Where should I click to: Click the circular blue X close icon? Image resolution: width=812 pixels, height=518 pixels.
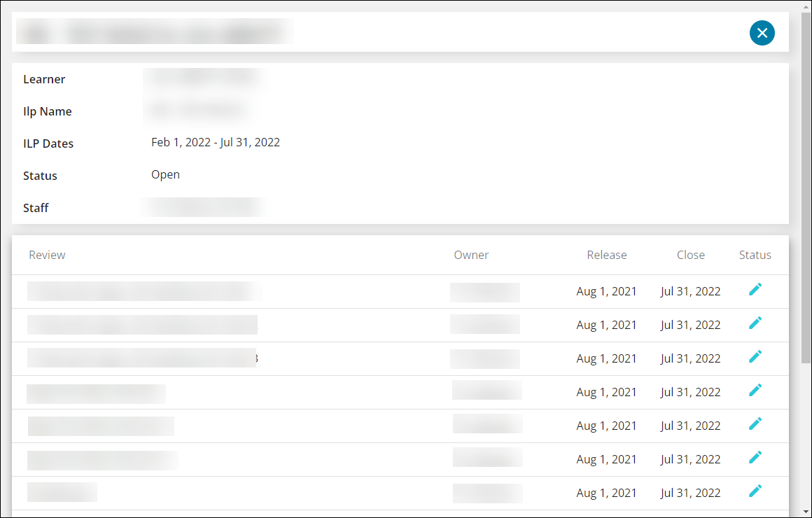(x=762, y=33)
